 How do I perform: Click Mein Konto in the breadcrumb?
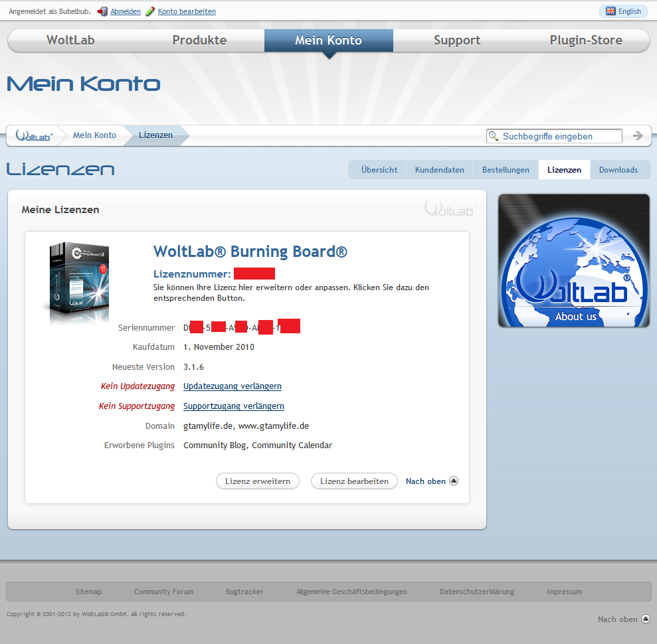[x=94, y=135]
